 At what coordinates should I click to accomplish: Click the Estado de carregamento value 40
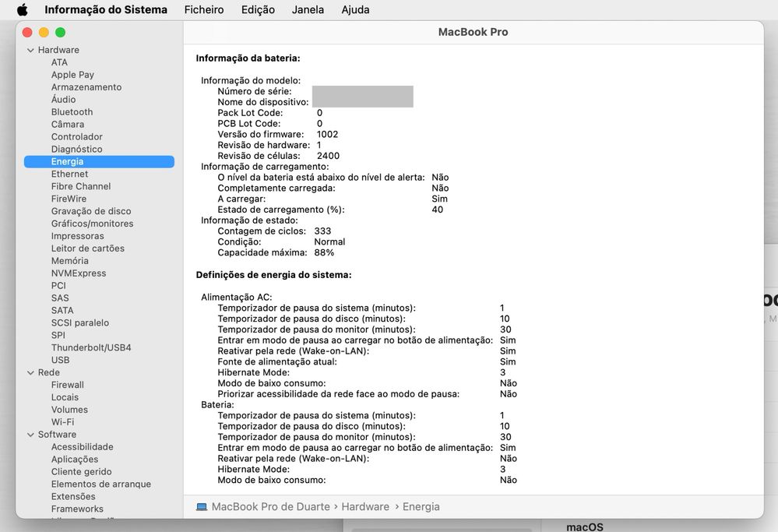(x=437, y=210)
